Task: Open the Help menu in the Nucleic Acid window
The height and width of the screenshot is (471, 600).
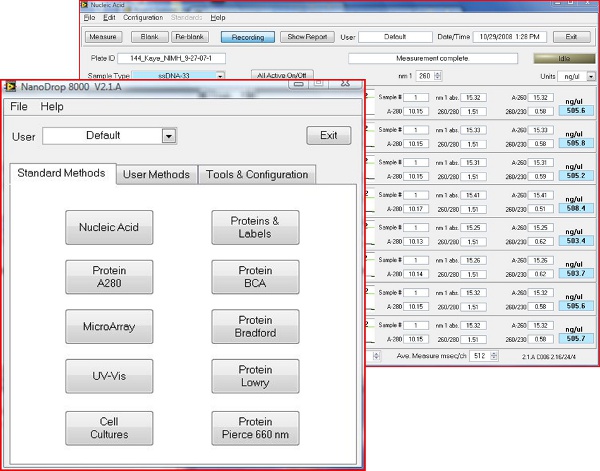Action: point(218,18)
